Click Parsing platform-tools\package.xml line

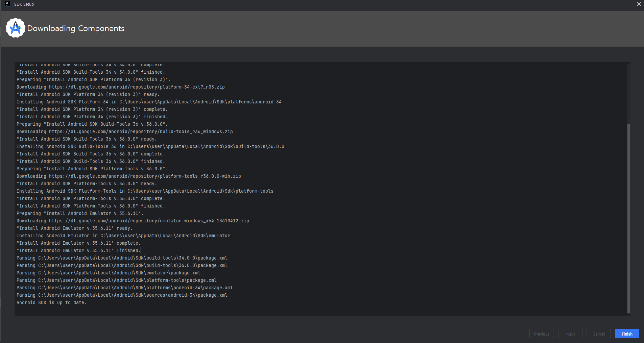[117, 280]
